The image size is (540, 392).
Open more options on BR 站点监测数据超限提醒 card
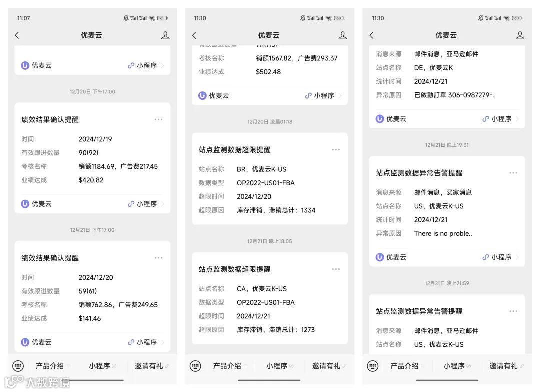point(336,150)
